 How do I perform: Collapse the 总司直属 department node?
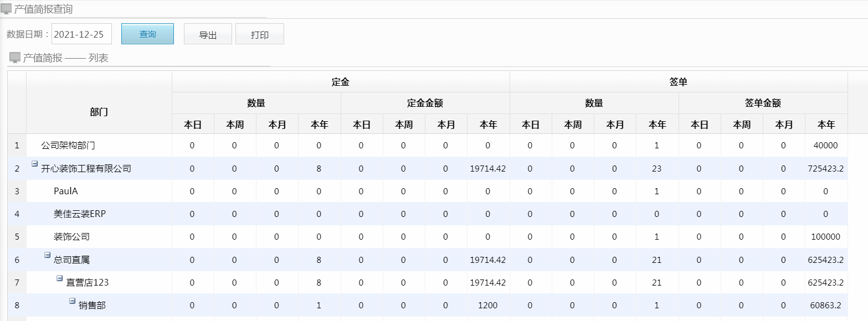point(48,255)
